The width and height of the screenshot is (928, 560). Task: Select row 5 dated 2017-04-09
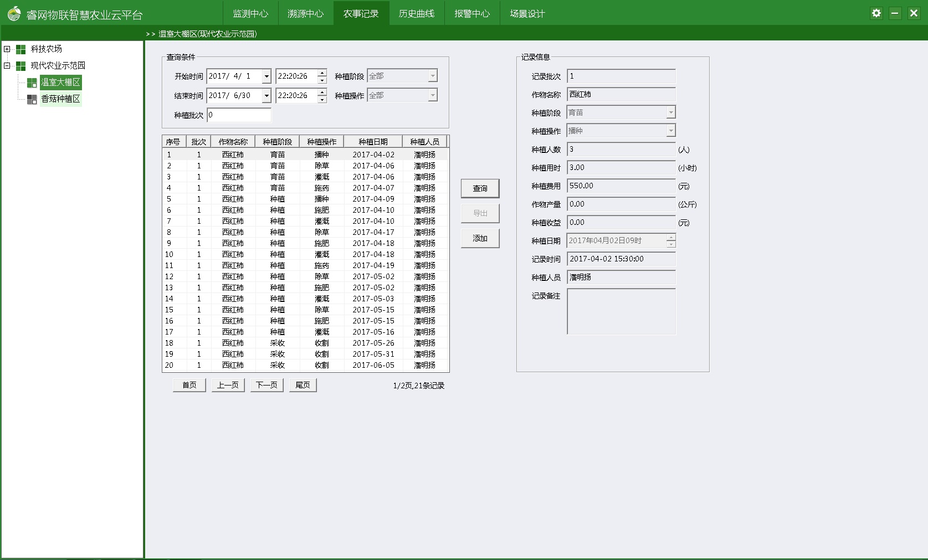[305, 199]
